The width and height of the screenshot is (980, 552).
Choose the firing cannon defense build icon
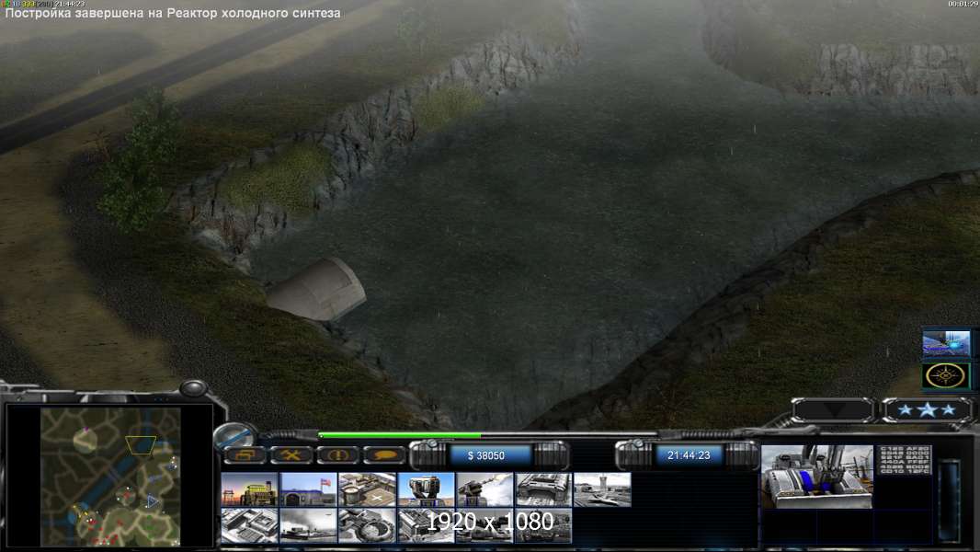484,489
